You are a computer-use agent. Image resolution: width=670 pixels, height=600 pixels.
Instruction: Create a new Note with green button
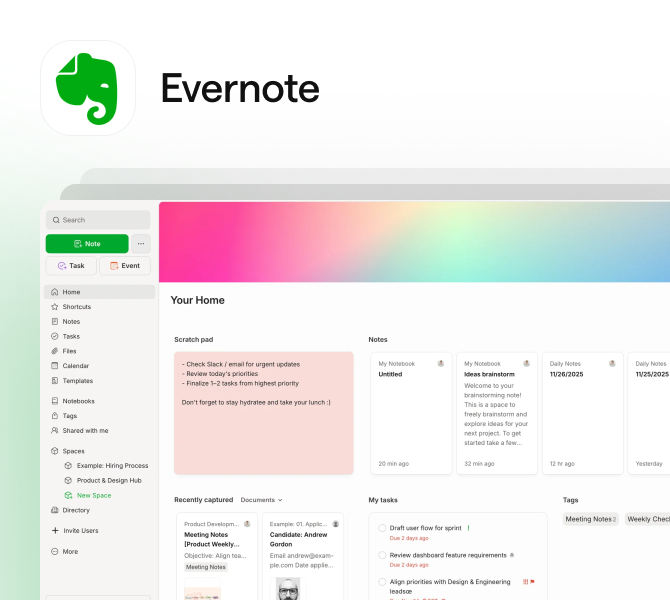pyautogui.click(x=87, y=244)
